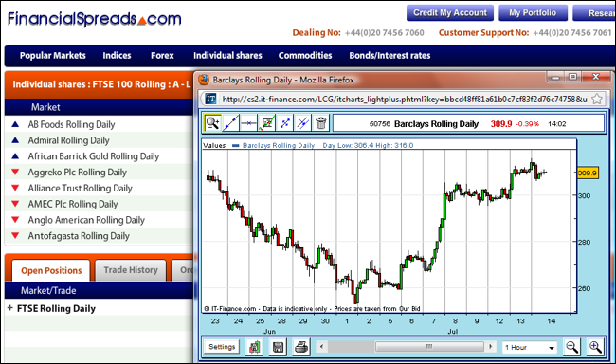
Task: Click the Firefox logo in popup title bar
Action: point(204,80)
